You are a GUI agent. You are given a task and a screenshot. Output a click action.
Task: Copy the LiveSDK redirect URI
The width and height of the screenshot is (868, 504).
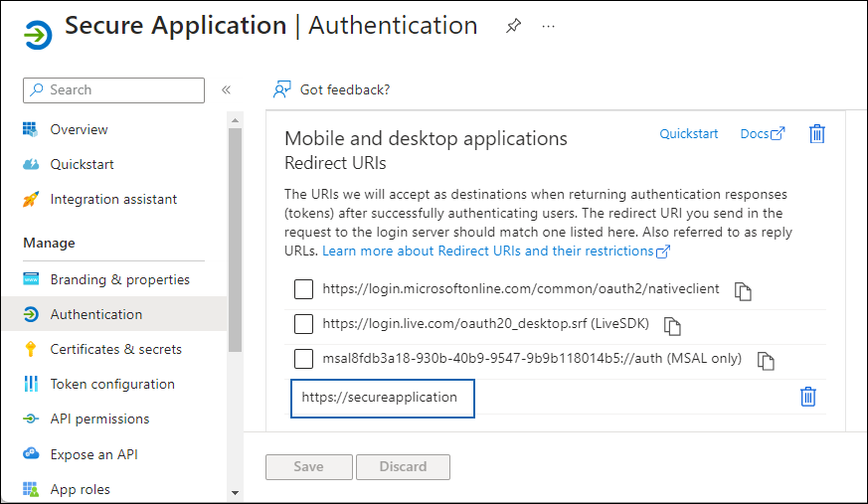click(x=673, y=326)
